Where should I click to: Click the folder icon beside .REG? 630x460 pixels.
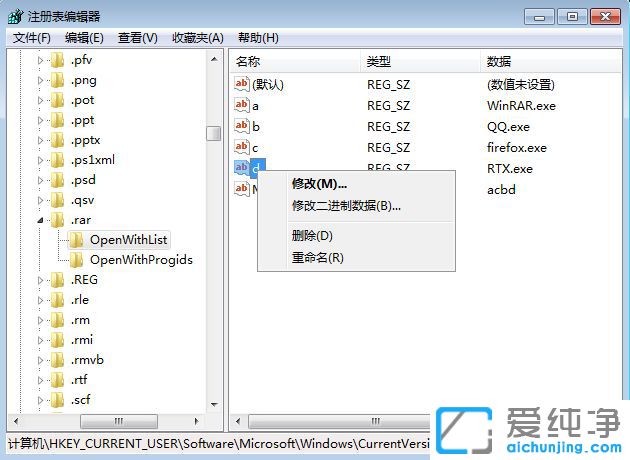(x=57, y=280)
